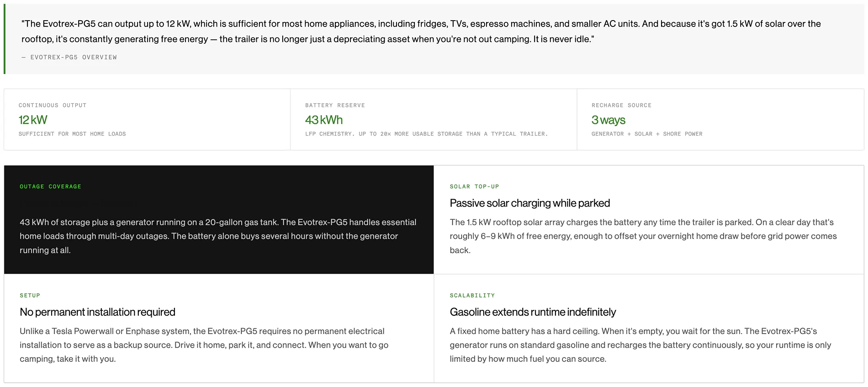
Task: Click the "SCALABILITY" label
Action: (x=472, y=295)
